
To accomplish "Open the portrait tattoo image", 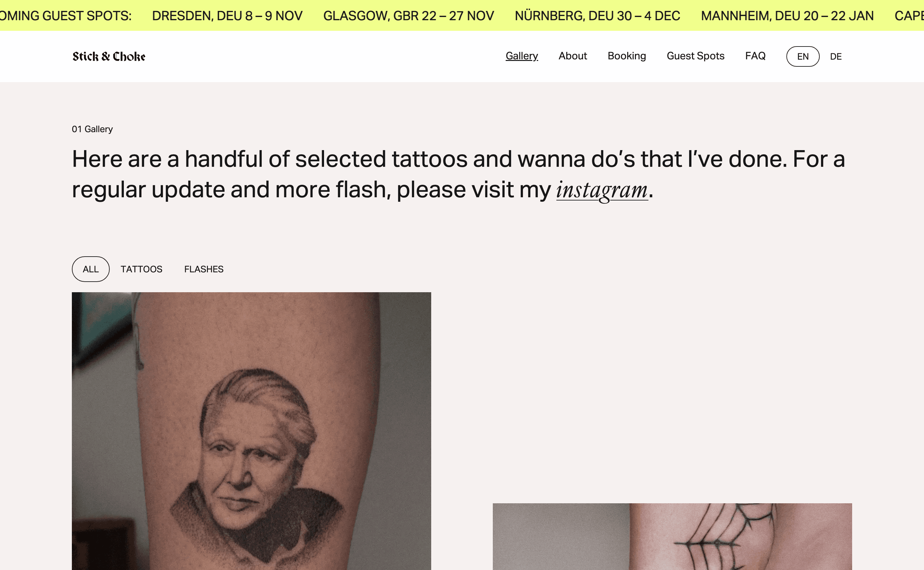I will coord(252,431).
